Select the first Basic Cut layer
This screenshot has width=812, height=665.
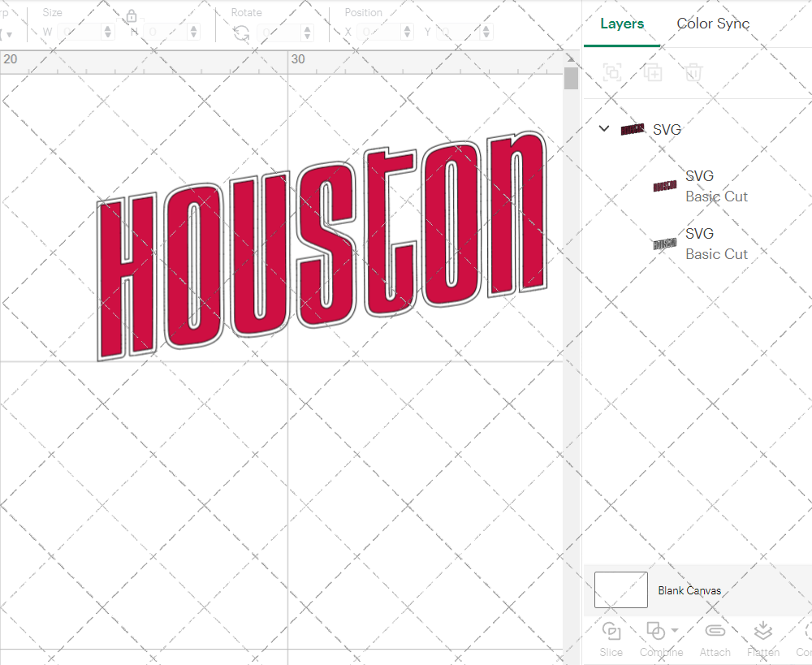pyautogui.click(x=717, y=186)
